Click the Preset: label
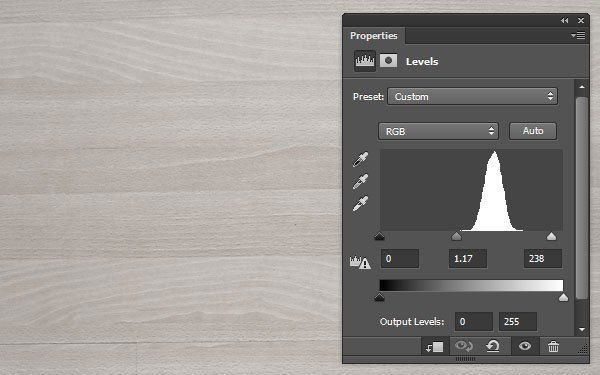600x375 pixels. tap(368, 97)
